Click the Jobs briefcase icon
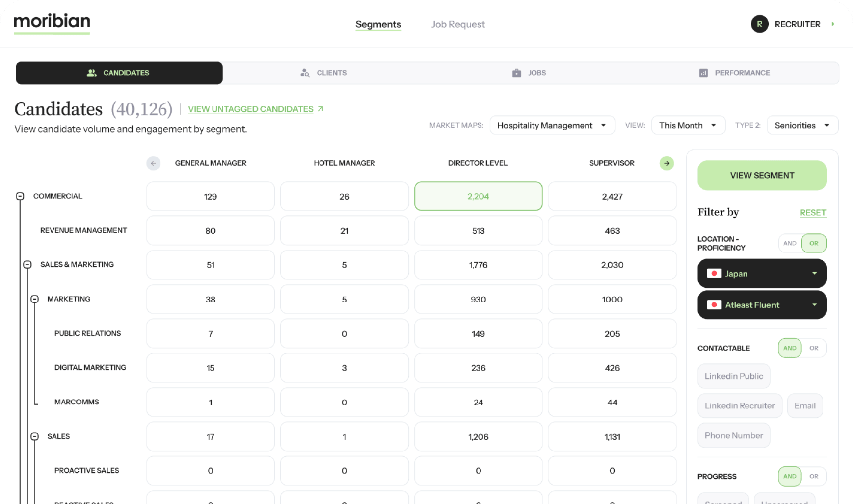Viewport: 853px width, 504px height. [516, 73]
